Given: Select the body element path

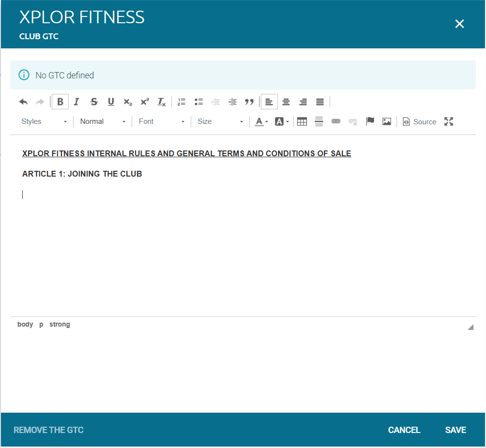Looking at the screenshot, I should 25,324.
